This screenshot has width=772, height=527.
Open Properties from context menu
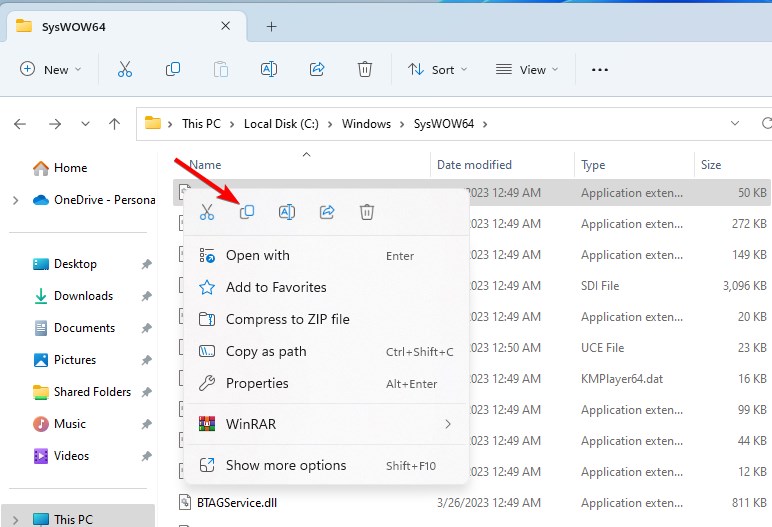pos(325,384)
